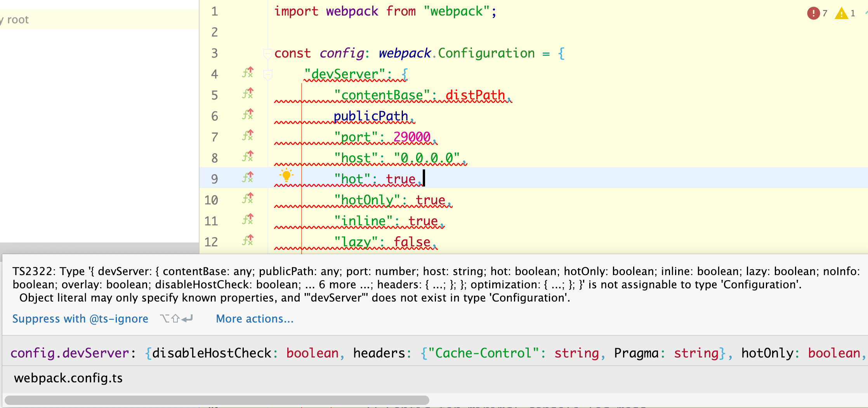The image size is (868, 408).
Task: Click Suppress with @ts-ignore link
Action: click(x=80, y=319)
